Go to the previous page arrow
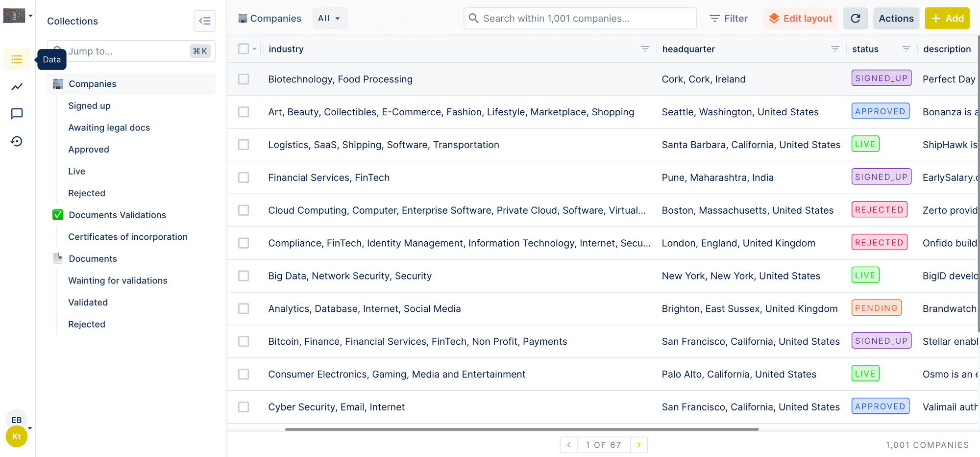 [x=569, y=445]
